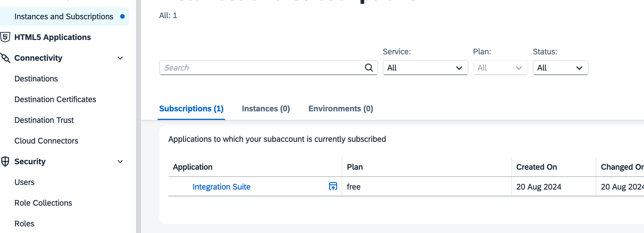Collapse the Security section chevron
The height and width of the screenshot is (233, 644).
pyautogui.click(x=120, y=161)
